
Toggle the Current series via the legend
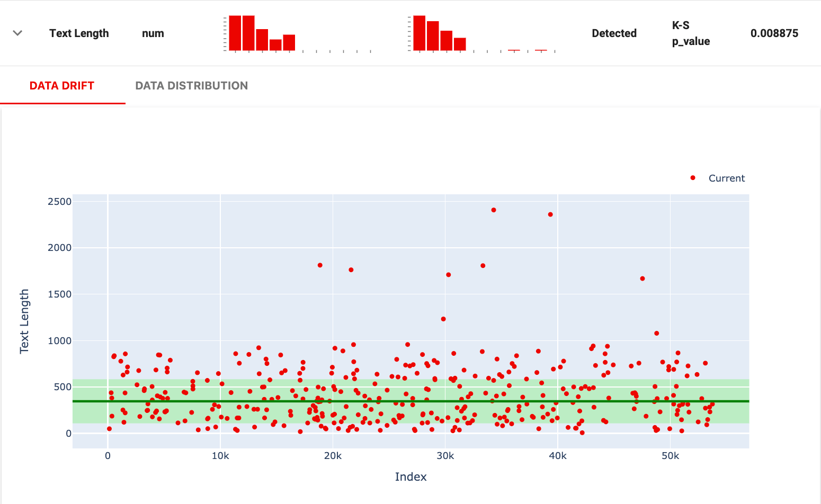(x=726, y=178)
